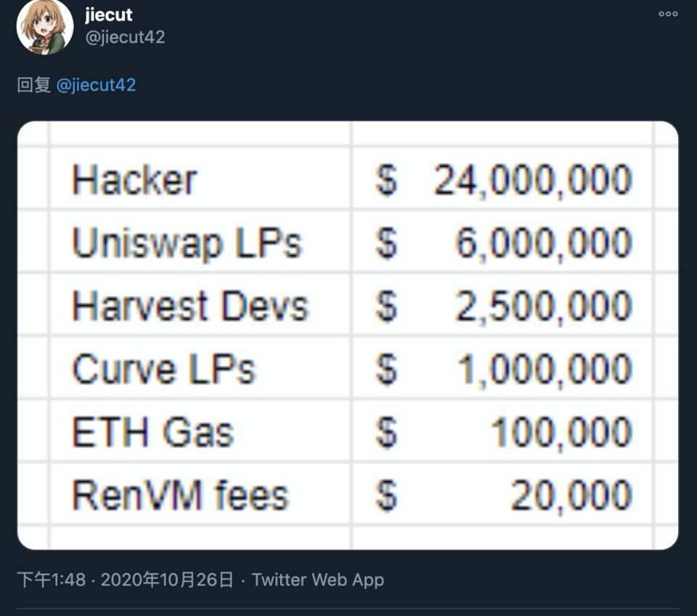The image size is (697, 616).
Task: Click the jiecut profile avatar
Action: (x=45, y=27)
